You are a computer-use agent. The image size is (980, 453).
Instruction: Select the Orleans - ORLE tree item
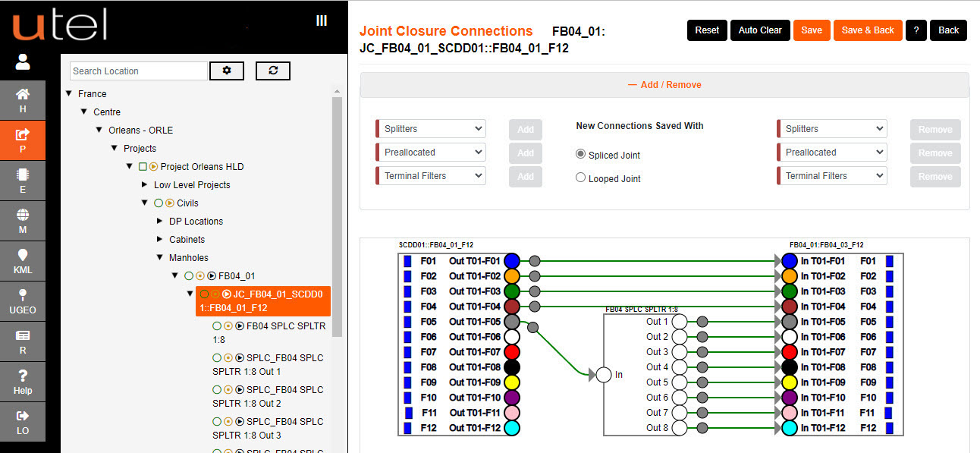click(141, 130)
